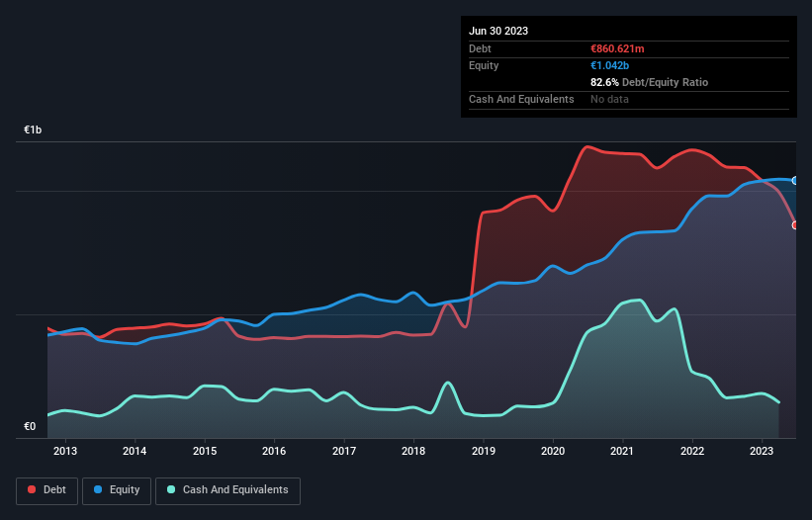Click the Equity label in tooltip
This screenshot has height=520, width=812.
pyautogui.click(x=484, y=65)
